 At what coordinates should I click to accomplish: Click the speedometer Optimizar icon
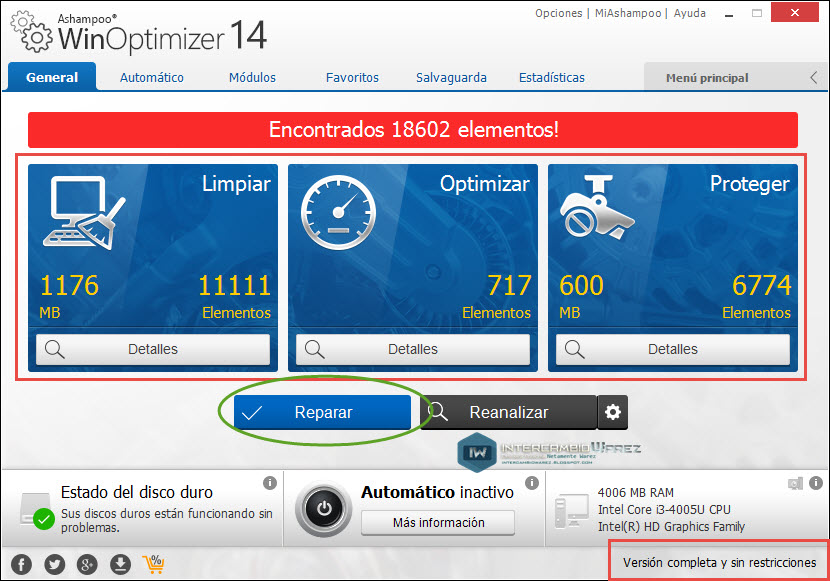click(339, 213)
